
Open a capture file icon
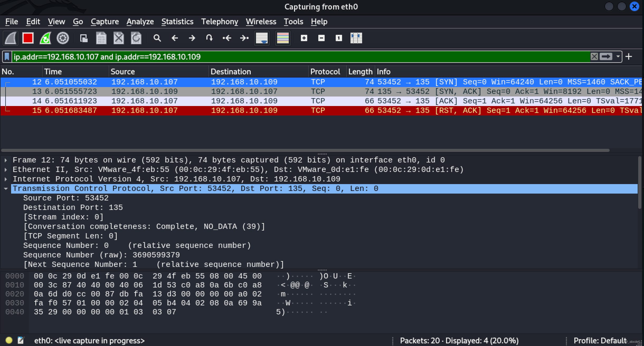pyautogui.click(x=84, y=38)
